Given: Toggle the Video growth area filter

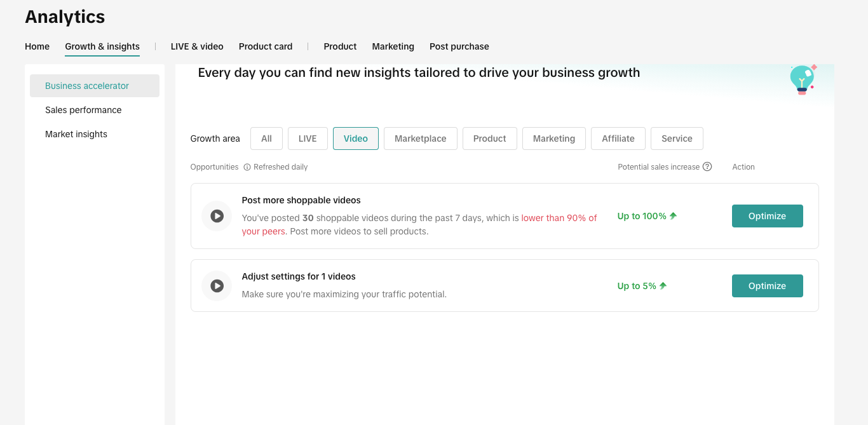Looking at the screenshot, I should 355,138.
